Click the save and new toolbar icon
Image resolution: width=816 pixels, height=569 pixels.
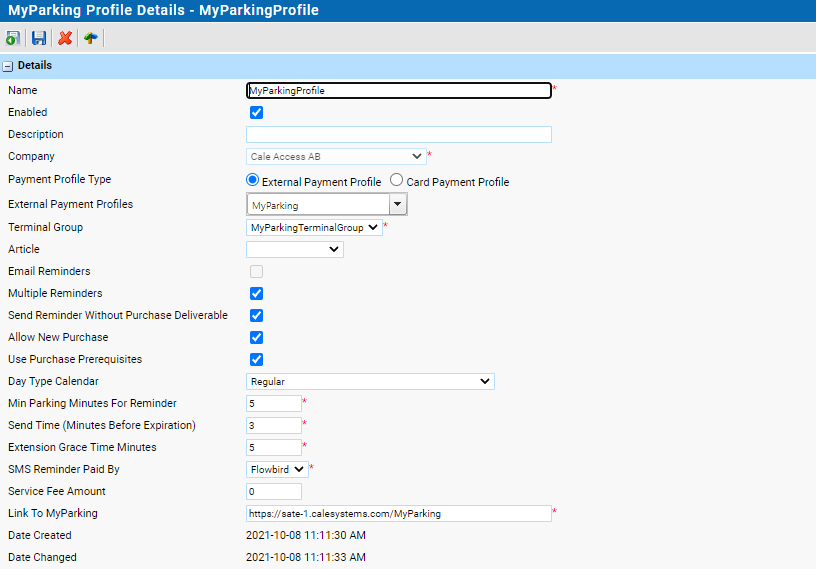click(13, 38)
